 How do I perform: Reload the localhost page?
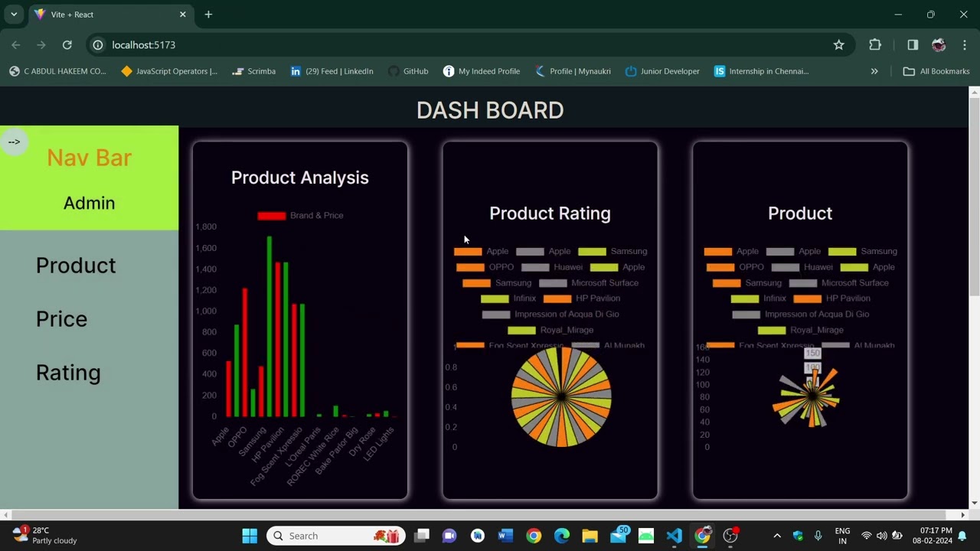coord(67,45)
